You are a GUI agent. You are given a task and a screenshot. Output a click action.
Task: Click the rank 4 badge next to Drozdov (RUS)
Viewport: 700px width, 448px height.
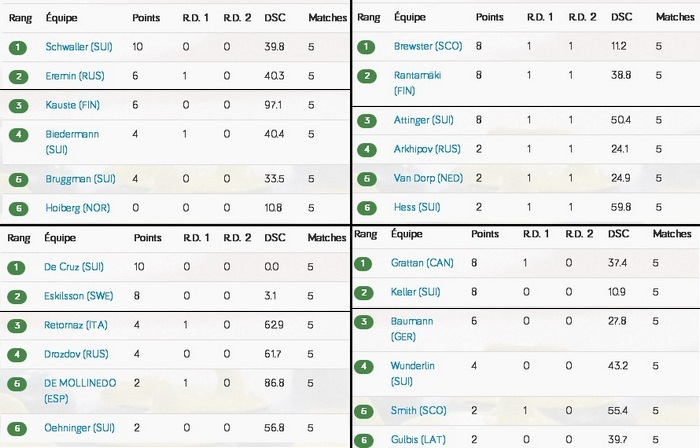[18, 355]
